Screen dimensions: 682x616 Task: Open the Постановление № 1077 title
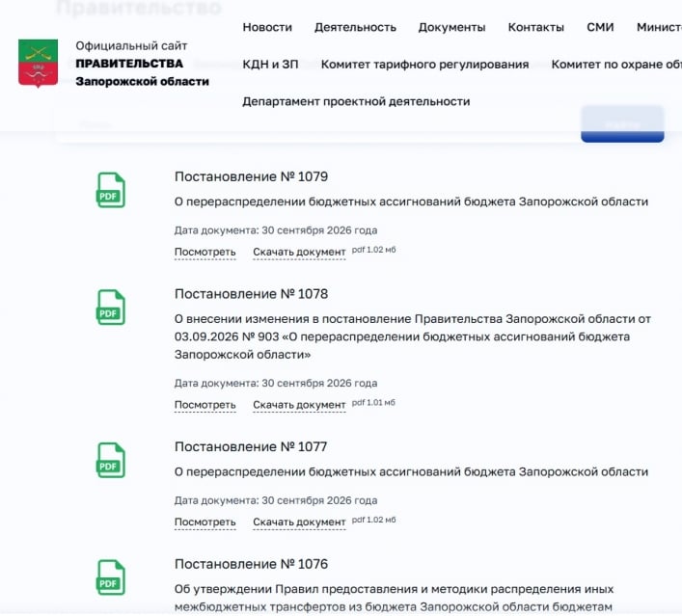251,446
